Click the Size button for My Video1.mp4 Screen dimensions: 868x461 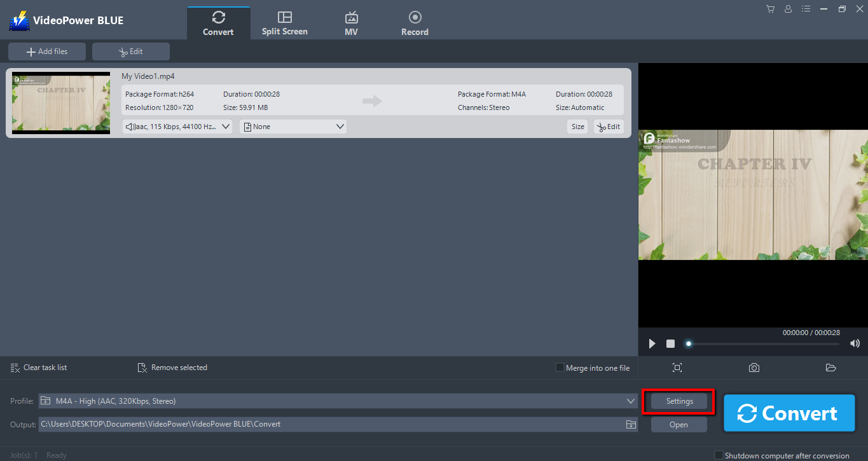577,127
